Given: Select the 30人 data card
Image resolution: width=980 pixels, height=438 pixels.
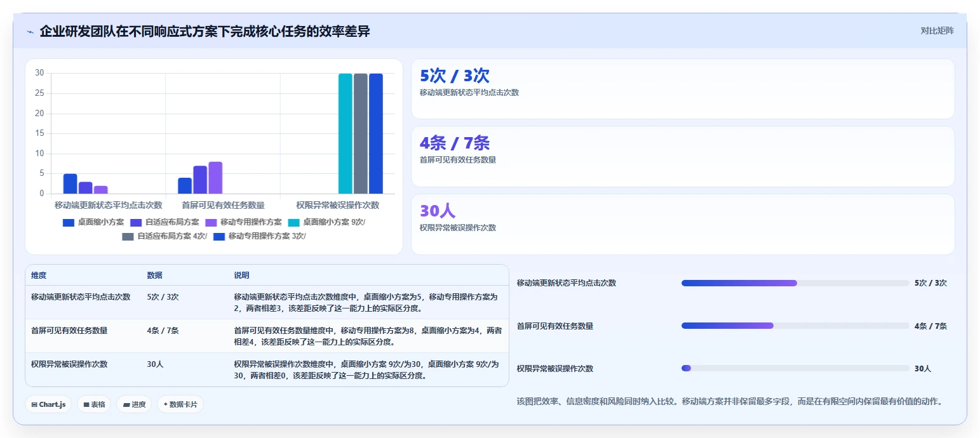Looking at the screenshot, I should click(683, 224).
